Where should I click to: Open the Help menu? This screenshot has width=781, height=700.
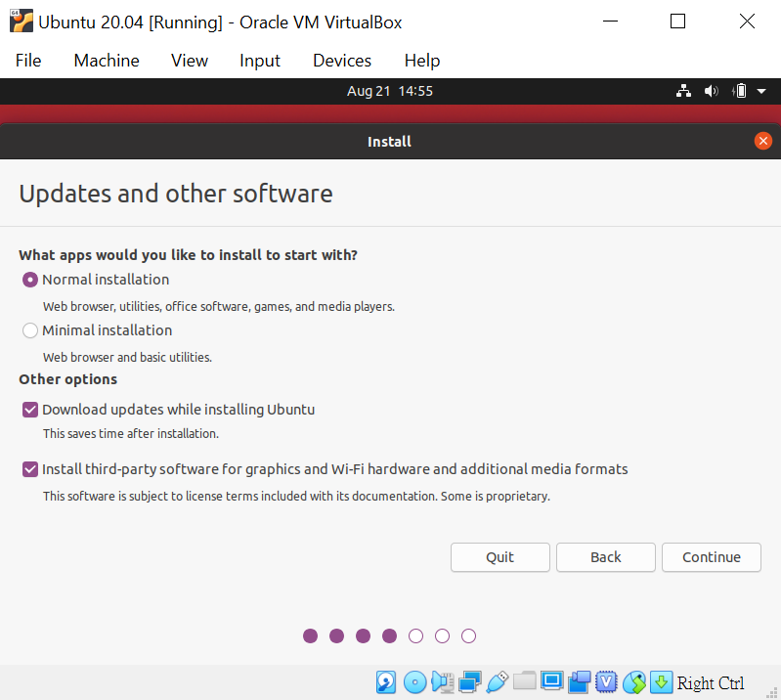(422, 61)
